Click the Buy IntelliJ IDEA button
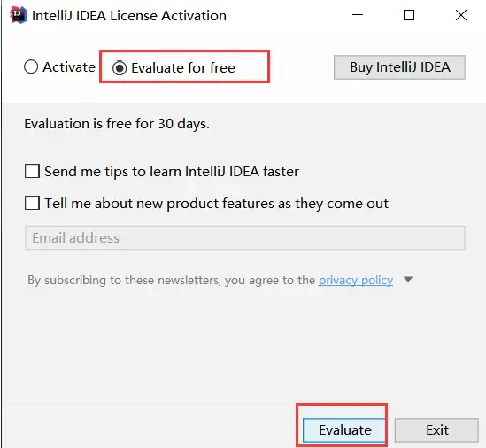The width and height of the screenshot is (486, 448). pyautogui.click(x=399, y=67)
